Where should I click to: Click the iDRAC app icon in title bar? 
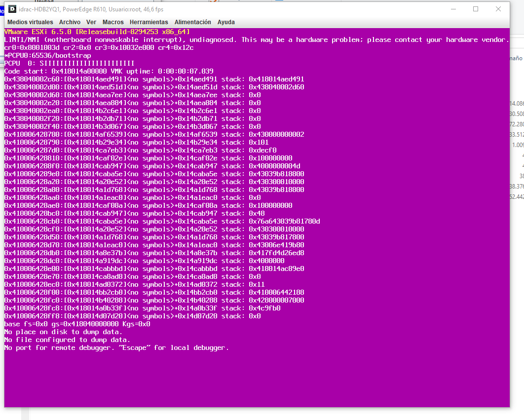pyautogui.click(x=12, y=9)
